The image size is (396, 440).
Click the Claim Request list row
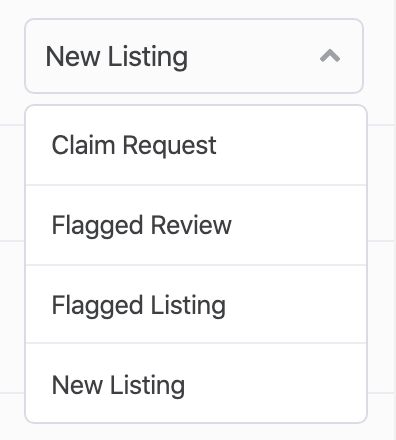[x=196, y=145]
